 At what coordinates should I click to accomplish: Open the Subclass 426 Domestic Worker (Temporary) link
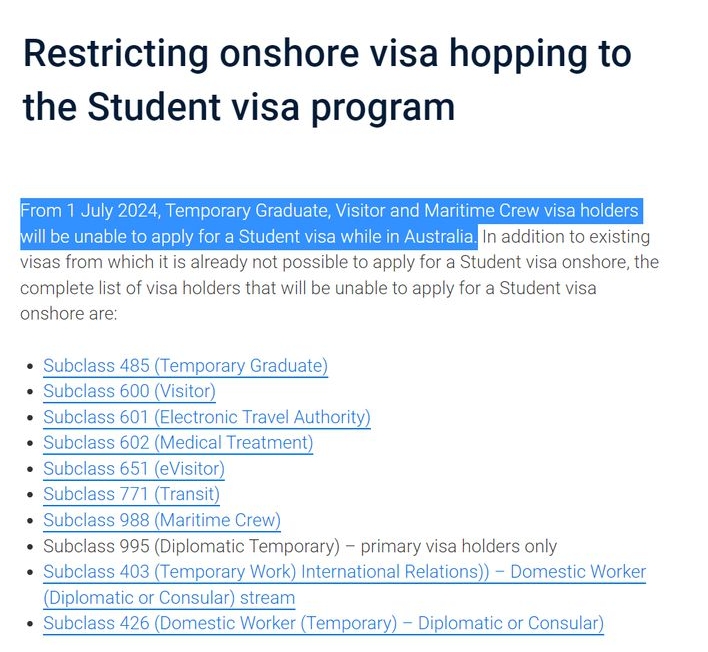(323, 623)
